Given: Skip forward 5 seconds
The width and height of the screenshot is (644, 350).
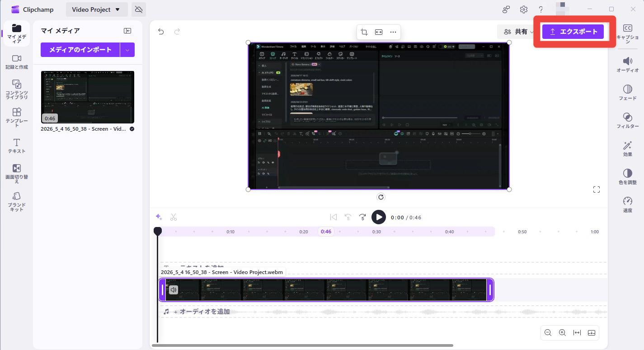Looking at the screenshot, I should coord(362,218).
